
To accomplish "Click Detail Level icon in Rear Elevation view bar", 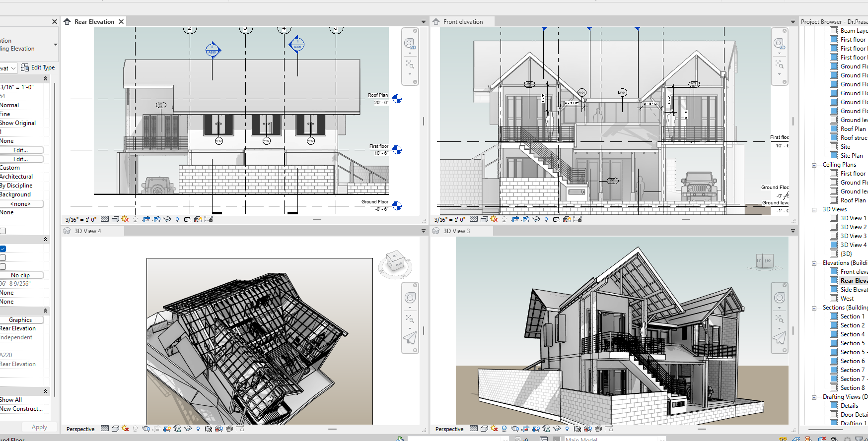I will pos(105,219).
